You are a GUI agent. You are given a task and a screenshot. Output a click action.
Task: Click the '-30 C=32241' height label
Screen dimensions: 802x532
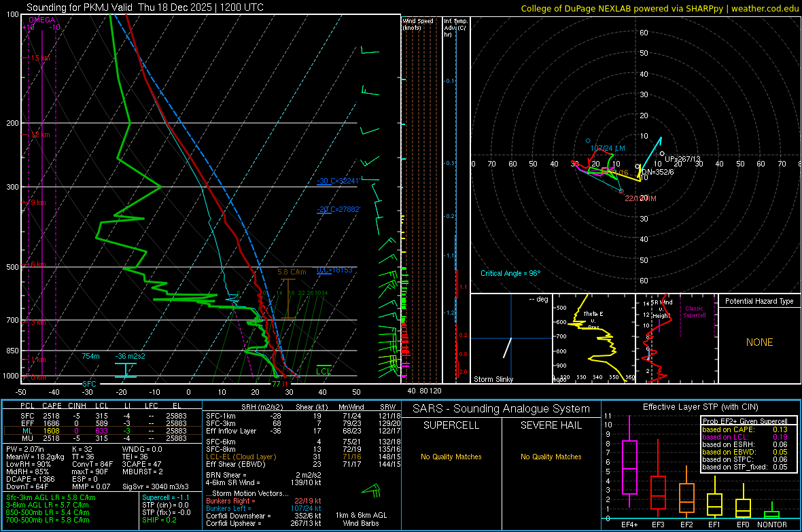click(x=338, y=181)
